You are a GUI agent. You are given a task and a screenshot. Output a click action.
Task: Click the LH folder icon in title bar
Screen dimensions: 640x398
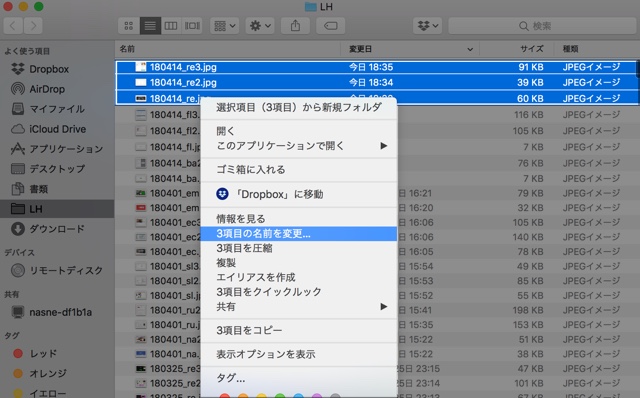(x=311, y=7)
